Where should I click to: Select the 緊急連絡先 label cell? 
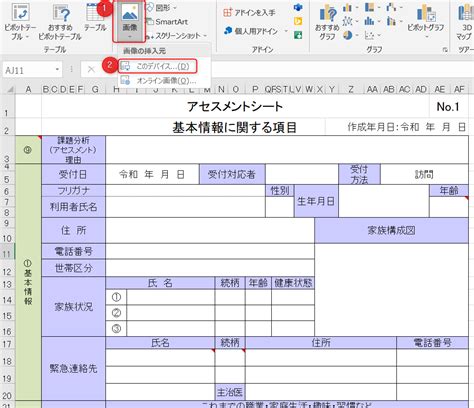(x=73, y=368)
